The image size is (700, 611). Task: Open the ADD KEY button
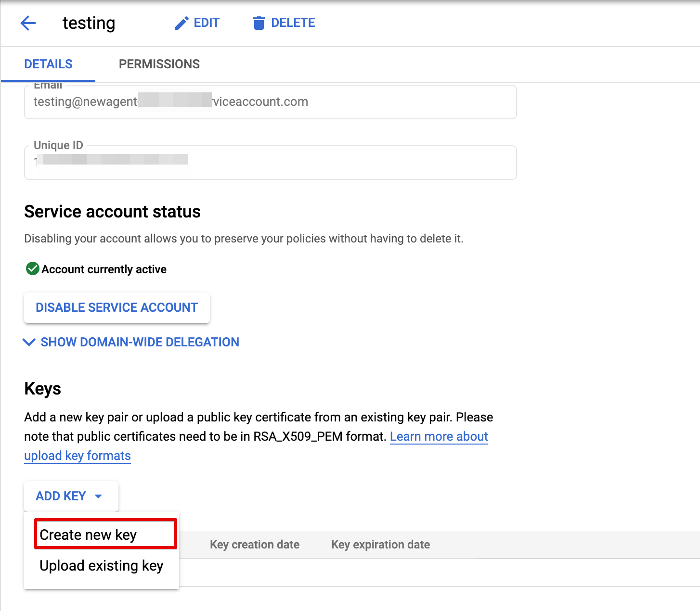61,496
